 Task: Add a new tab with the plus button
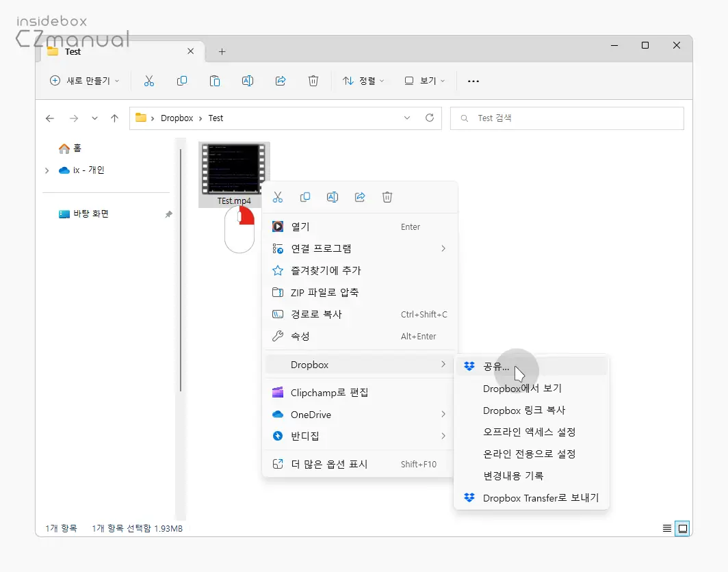pyautogui.click(x=222, y=51)
